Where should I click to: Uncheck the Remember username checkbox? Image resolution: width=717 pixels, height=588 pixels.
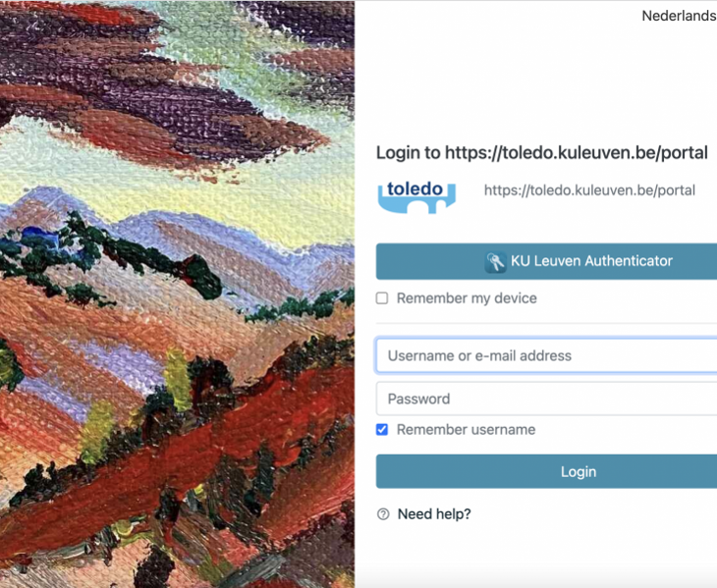click(382, 429)
